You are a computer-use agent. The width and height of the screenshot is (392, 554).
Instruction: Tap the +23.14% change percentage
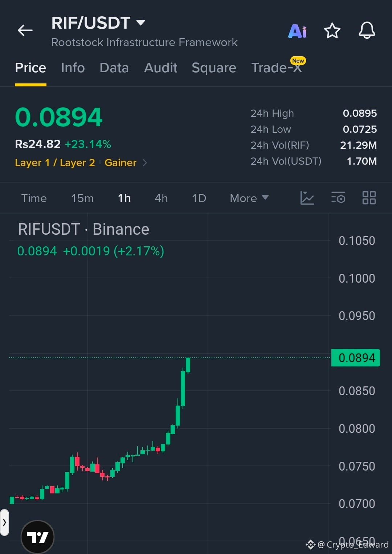pos(88,144)
